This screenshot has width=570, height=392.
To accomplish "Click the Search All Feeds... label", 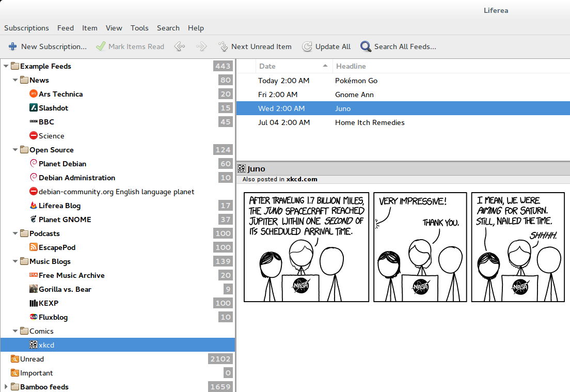I will coord(405,46).
